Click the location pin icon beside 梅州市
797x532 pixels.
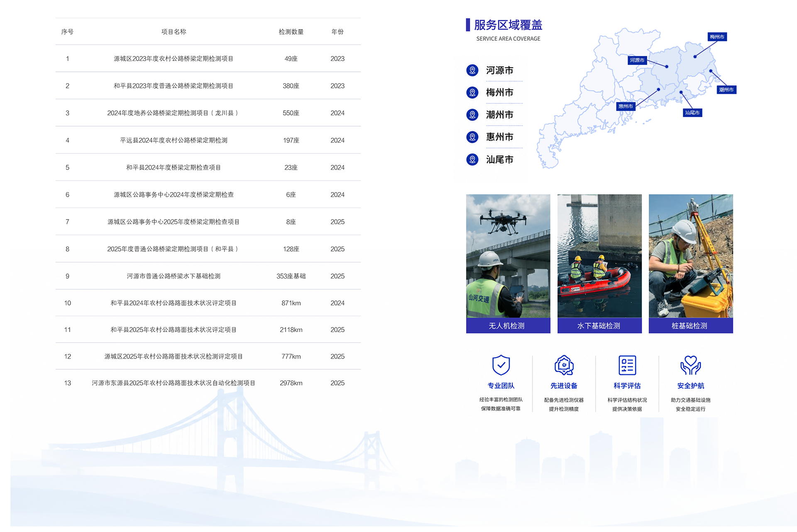pyautogui.click(x=472, y=92)
